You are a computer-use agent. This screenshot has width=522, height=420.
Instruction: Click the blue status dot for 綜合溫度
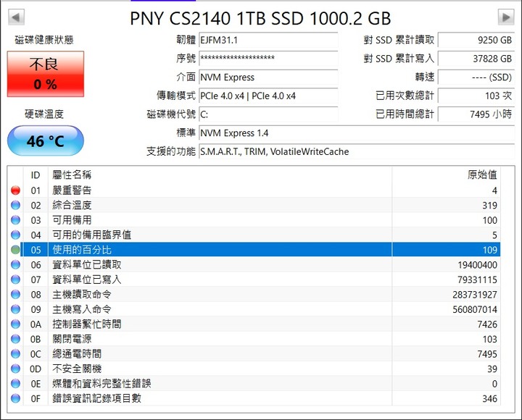point(16,205)
